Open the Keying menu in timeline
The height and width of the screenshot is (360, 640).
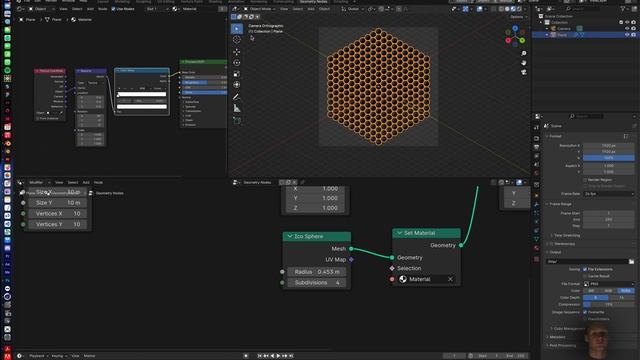(x=58, y=356)
